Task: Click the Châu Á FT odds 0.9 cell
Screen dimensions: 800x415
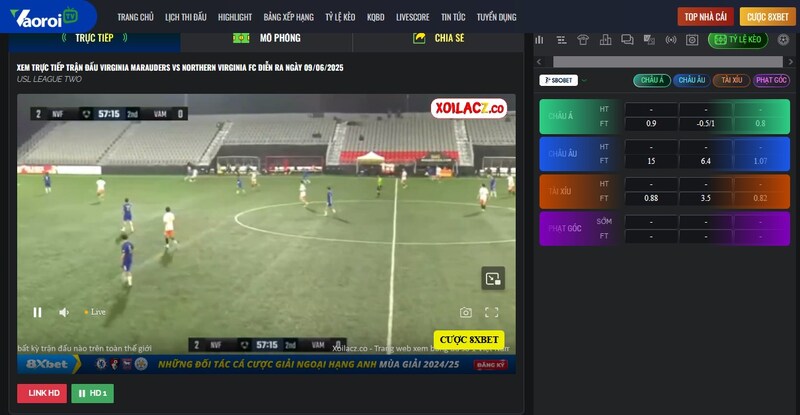Action: pyautogui.click(x=651, y=124)
